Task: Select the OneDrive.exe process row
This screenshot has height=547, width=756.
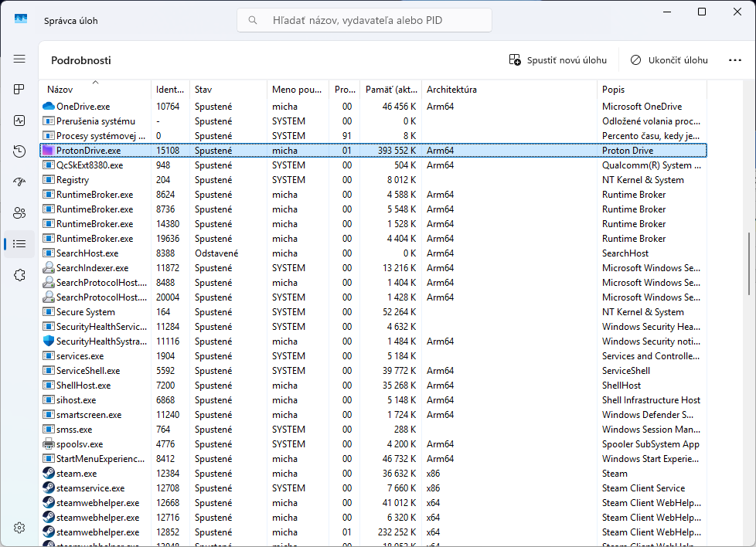Action: pos(83,107)
